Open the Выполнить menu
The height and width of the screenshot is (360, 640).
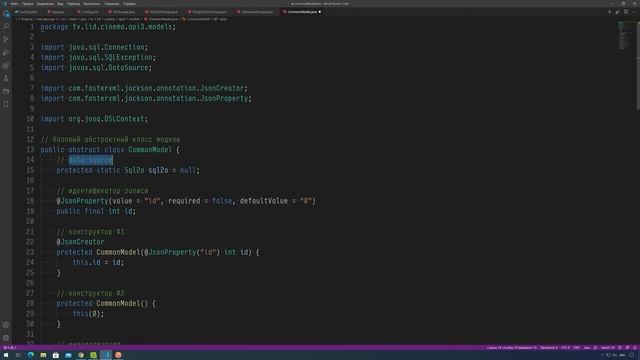point(92,4)
